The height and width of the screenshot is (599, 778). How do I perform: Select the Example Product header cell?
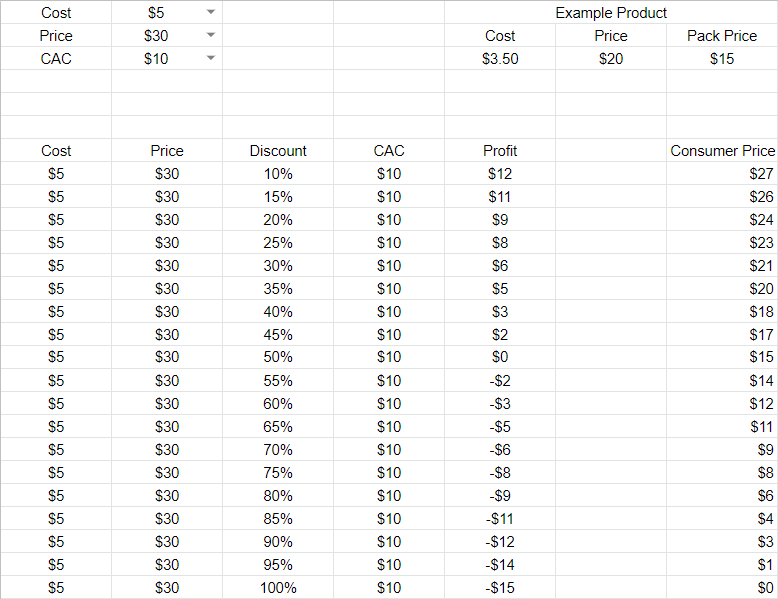click(x=611, y=12)
